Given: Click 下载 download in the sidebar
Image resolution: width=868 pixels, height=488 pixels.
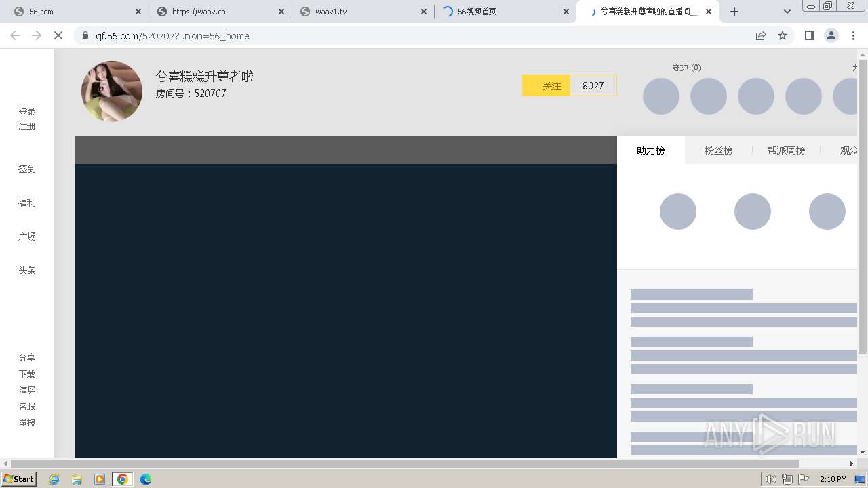Looking at the screenshot, I should pyautogui.click(x=27, y=374).
